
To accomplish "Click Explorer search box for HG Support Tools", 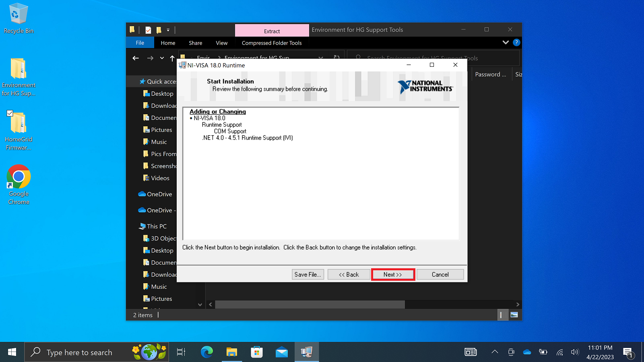I will coord(433,58).
